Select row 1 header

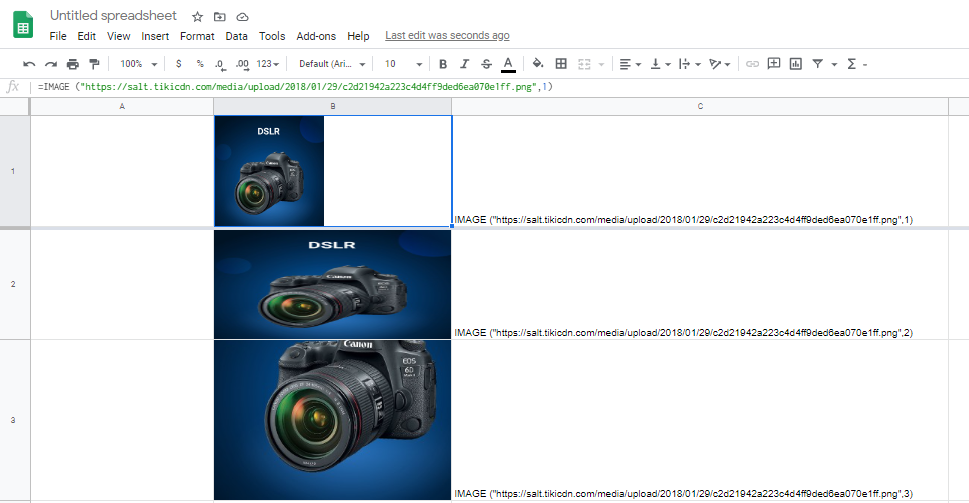13,171
